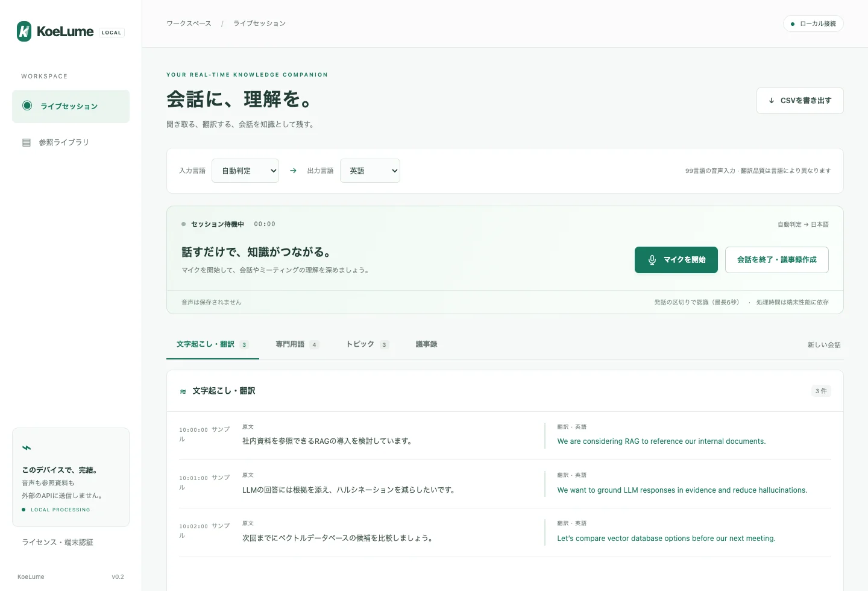Open the 出力言語 英語 dropdown
This screenshot has height=591, width=868.
(370, 171)
